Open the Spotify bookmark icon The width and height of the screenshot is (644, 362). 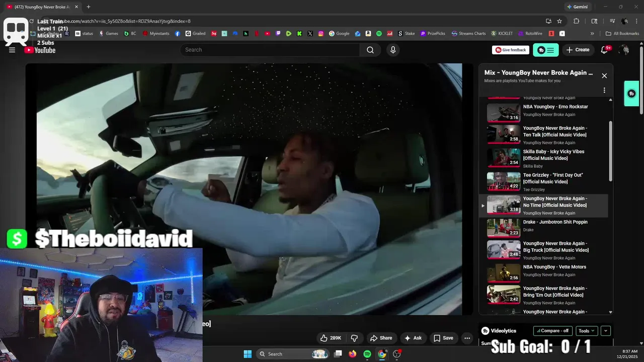[379, 34]
